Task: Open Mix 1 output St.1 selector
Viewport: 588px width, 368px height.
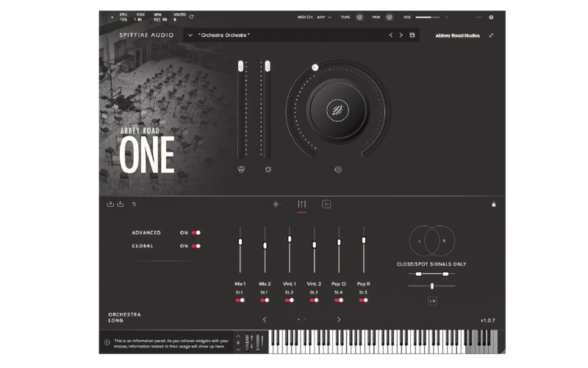Action: (240, 292)
